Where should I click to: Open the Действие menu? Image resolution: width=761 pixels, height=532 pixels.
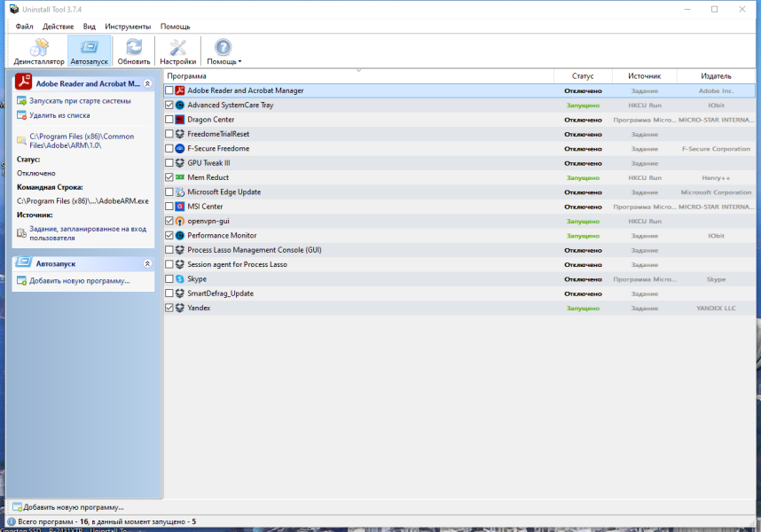pos(59,27)
